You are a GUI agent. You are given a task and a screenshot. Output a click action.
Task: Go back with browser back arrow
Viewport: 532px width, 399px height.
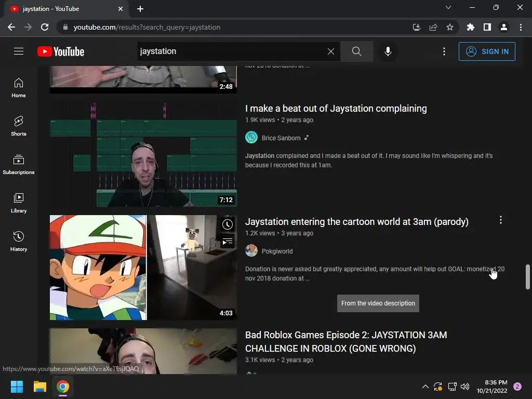point(11,27)
